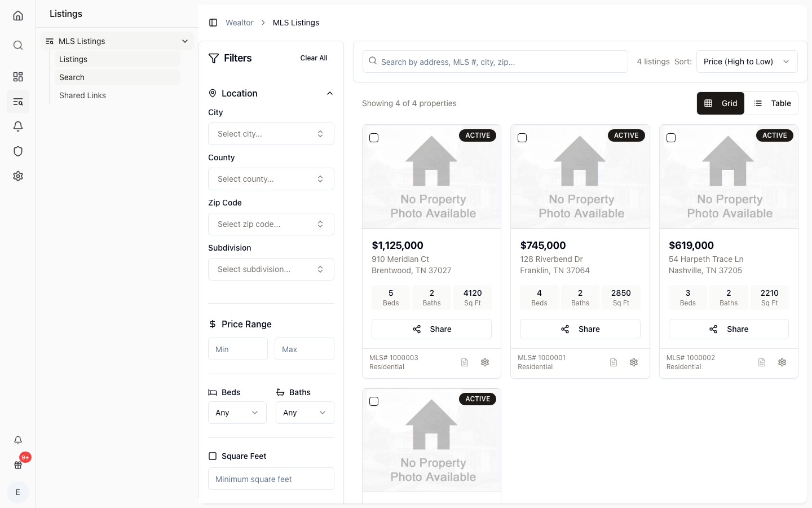Switch to Grid view
The height and width of the screenshot is (508, 812).
[x=721, y=103]
